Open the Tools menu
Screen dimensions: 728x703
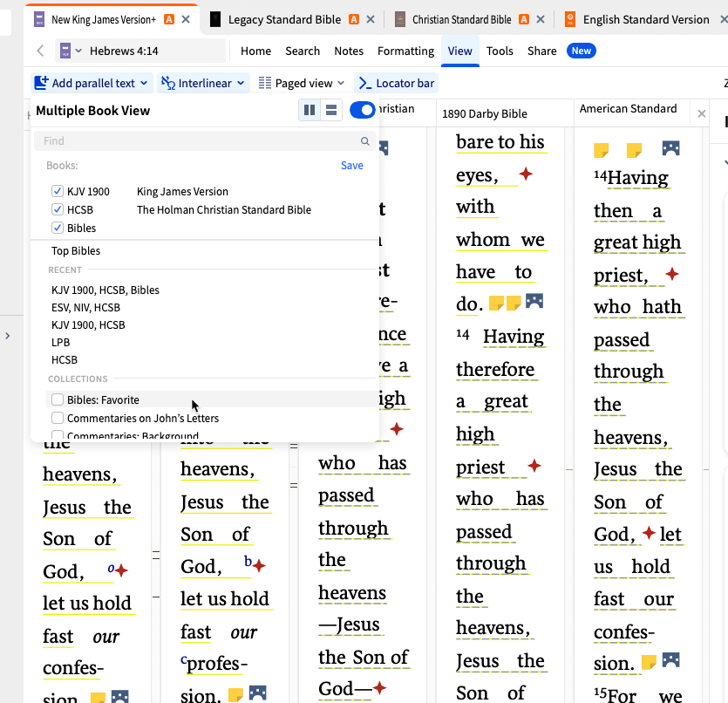pos(500,51)
